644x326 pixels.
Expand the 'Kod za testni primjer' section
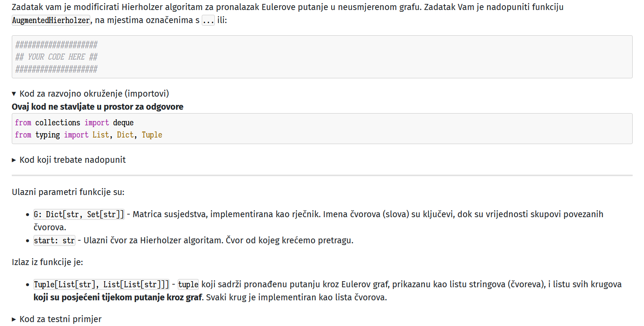click(x=57, y=319)
